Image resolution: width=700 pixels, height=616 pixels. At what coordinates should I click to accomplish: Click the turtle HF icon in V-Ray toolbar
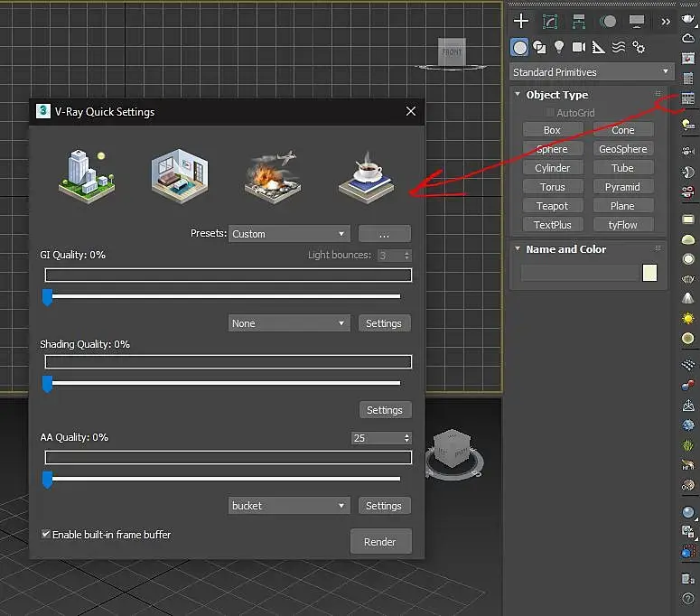pos(688,464)
